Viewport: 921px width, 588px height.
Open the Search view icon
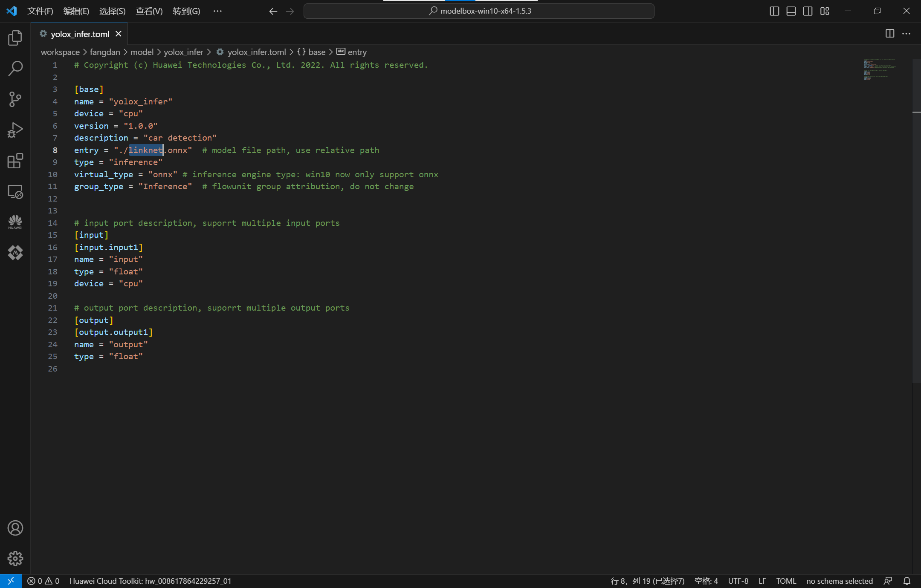15,69
